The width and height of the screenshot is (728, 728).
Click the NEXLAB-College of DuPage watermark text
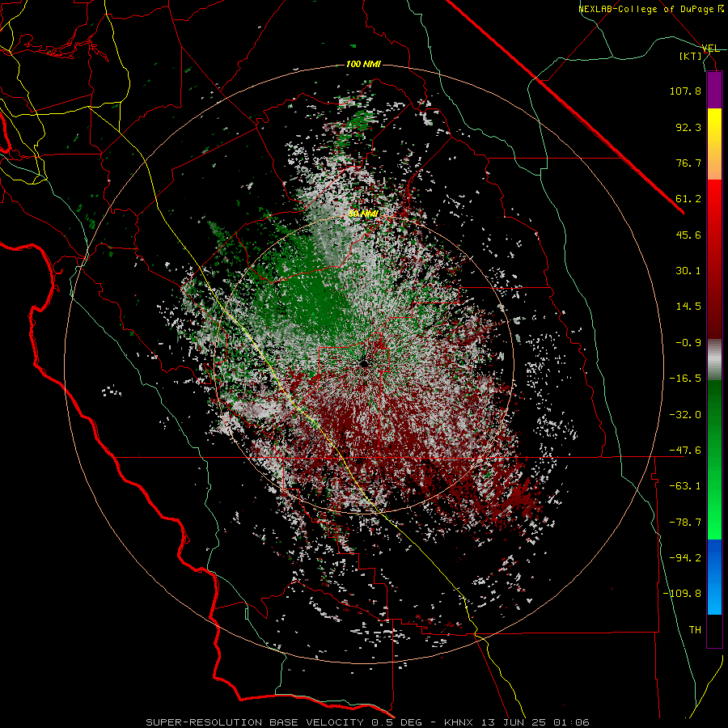(x=653, y=9)
